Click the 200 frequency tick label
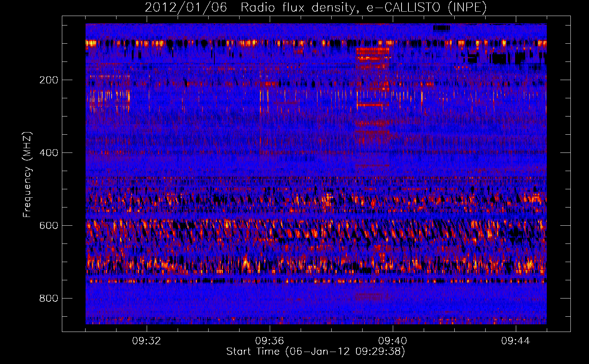The width and height of the screenshot is (589, 364). coord(49,80)
